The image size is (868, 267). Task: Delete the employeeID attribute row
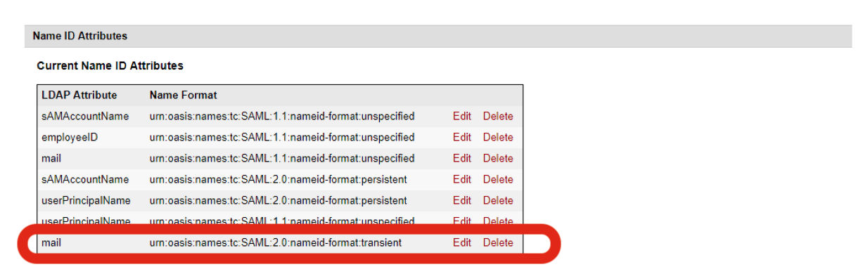click(498, 137)
